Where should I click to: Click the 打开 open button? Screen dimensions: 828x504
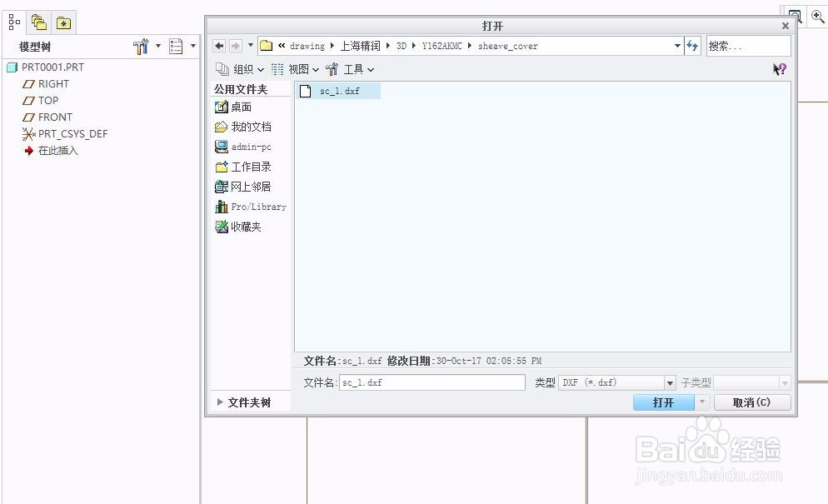664,402
